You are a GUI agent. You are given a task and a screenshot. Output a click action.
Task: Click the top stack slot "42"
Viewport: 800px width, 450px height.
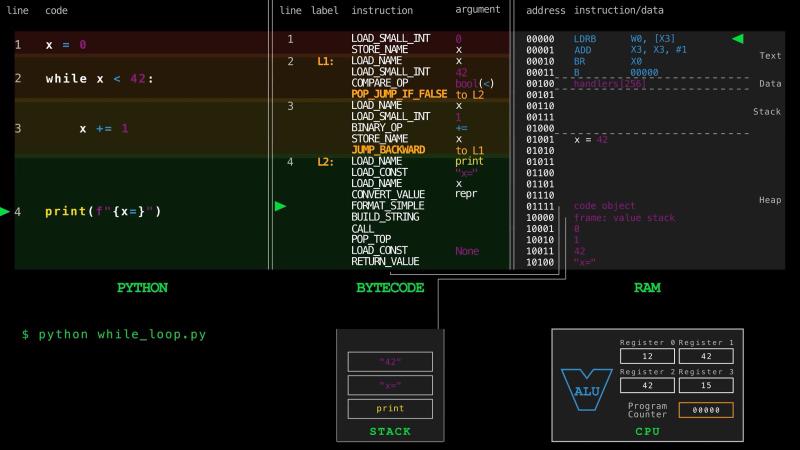[x=390, y=362]
